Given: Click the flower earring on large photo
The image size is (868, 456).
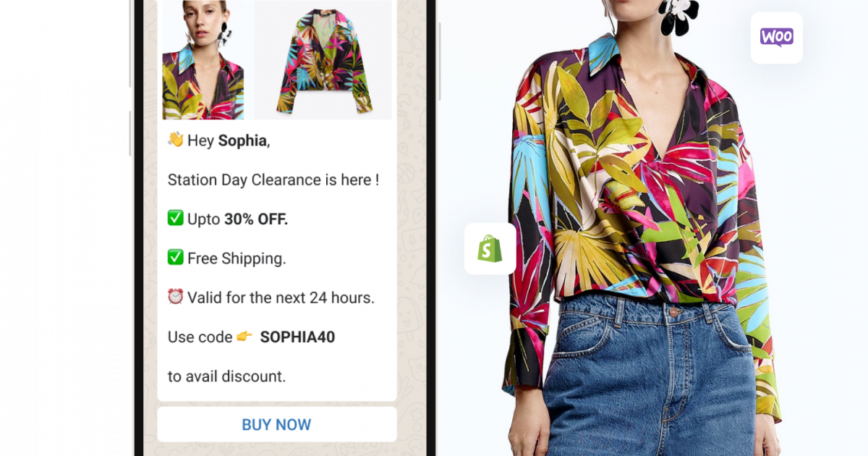Looking at the screenshot, I should 678,15.
